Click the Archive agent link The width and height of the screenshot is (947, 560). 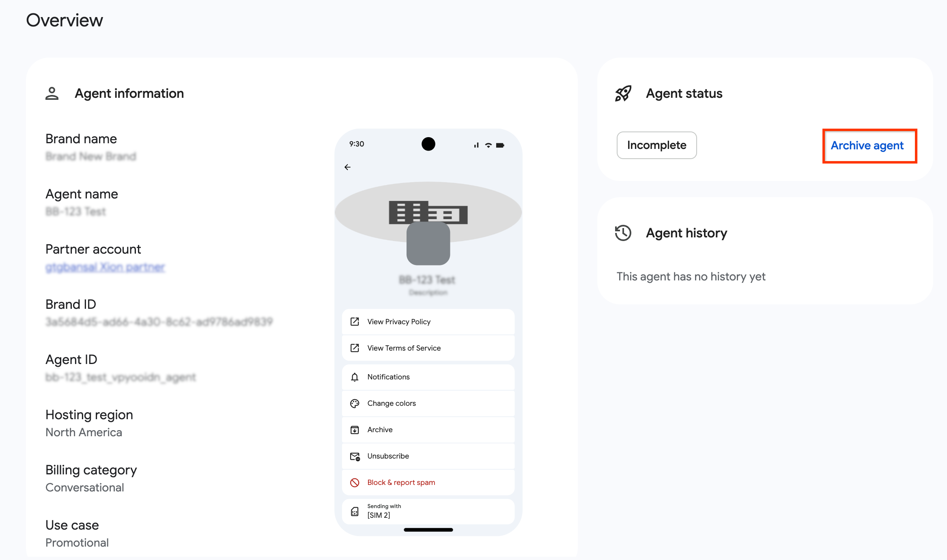point(867,146)
